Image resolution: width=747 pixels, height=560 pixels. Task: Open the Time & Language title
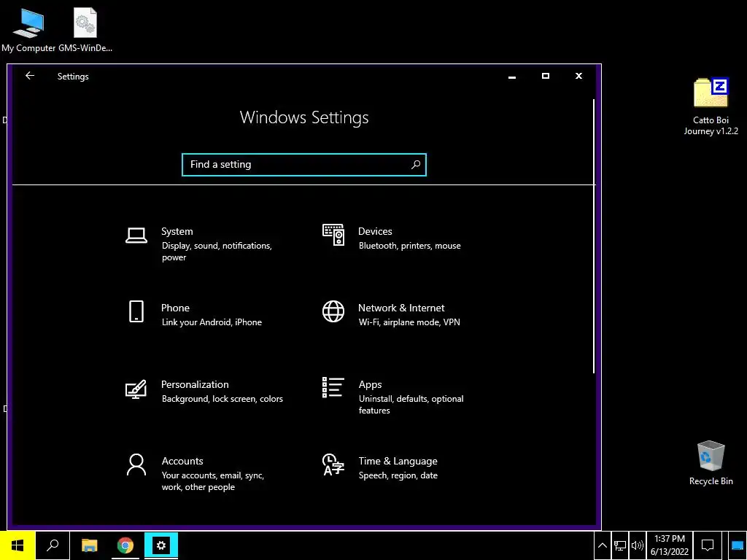tap(398, 461)
